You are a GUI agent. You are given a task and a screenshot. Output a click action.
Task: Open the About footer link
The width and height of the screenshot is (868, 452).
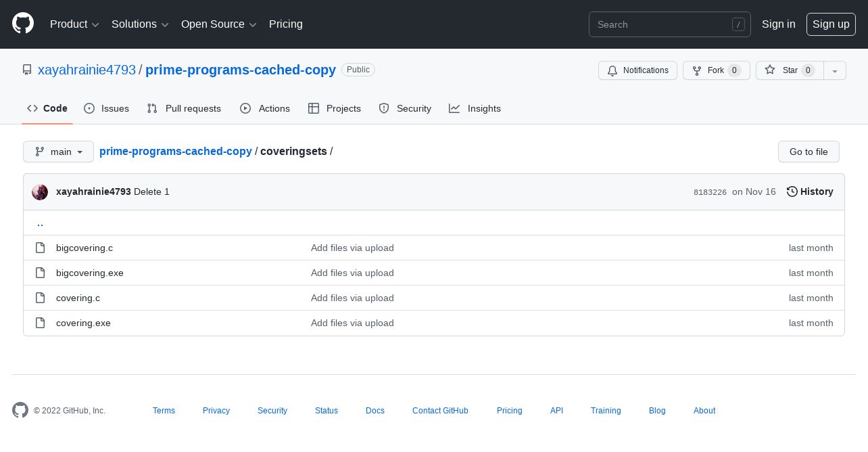click(x=704, y=411)
